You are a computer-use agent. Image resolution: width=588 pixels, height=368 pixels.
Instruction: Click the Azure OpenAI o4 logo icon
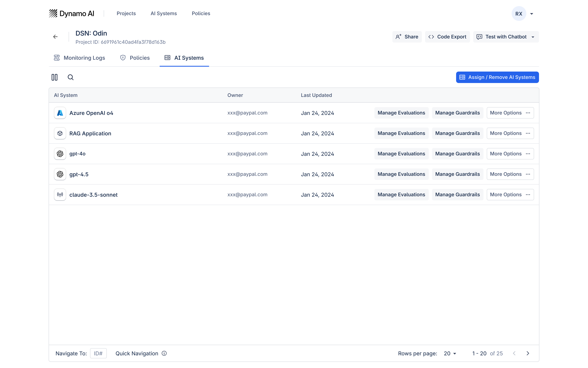click(60, 113)
